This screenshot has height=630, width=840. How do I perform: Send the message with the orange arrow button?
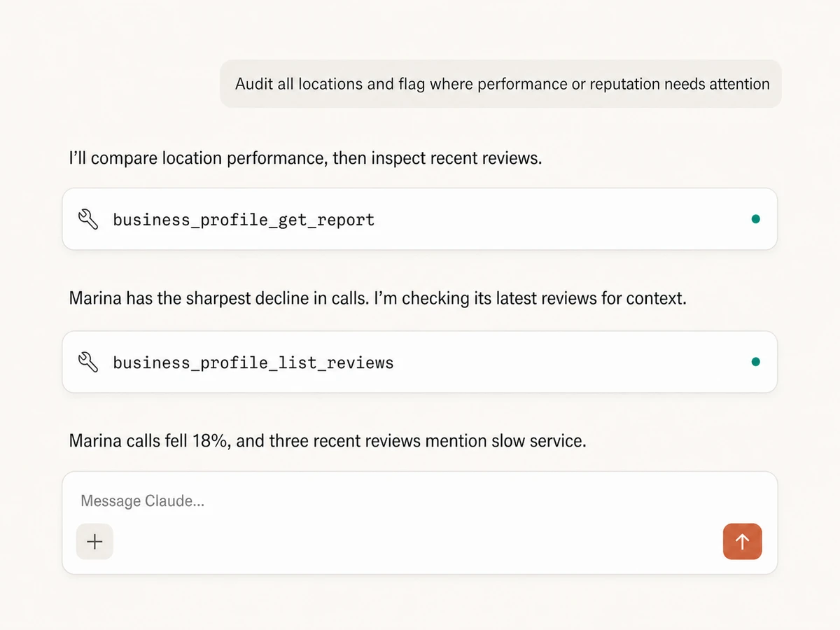pos(742,541)
